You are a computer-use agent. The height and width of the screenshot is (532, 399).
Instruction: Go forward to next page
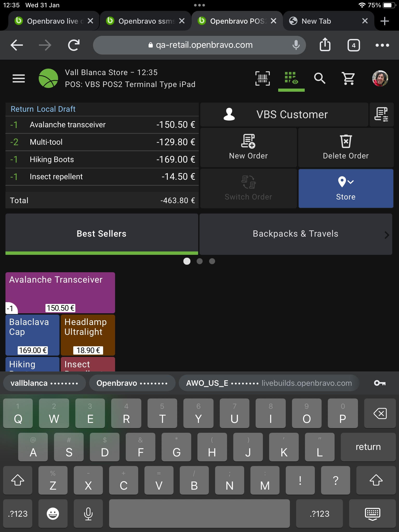coord(45,45)
